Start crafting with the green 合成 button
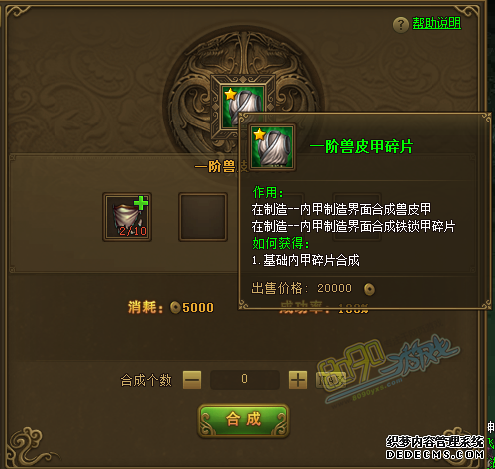Viewport: 495px width, 469px height. [243, 420]
